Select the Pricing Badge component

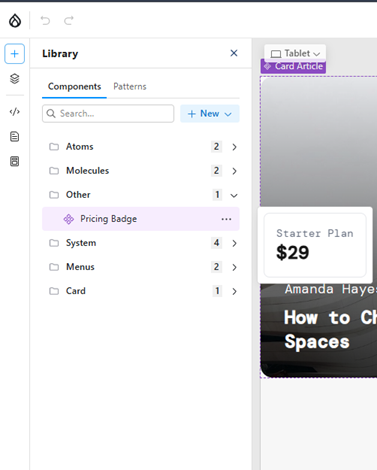141,219
